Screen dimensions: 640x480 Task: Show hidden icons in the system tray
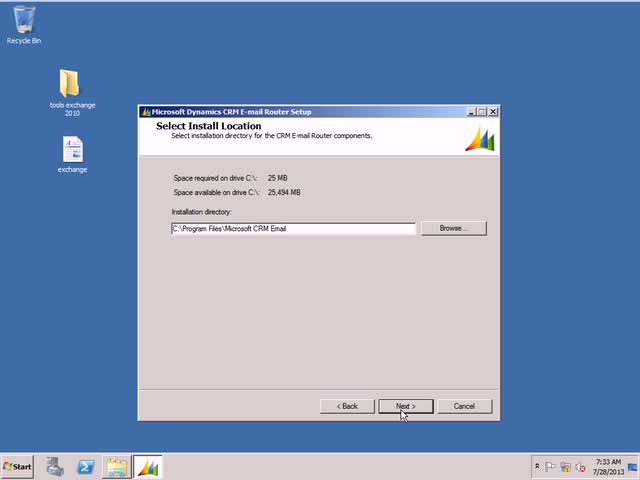click(x=537, y=466)
